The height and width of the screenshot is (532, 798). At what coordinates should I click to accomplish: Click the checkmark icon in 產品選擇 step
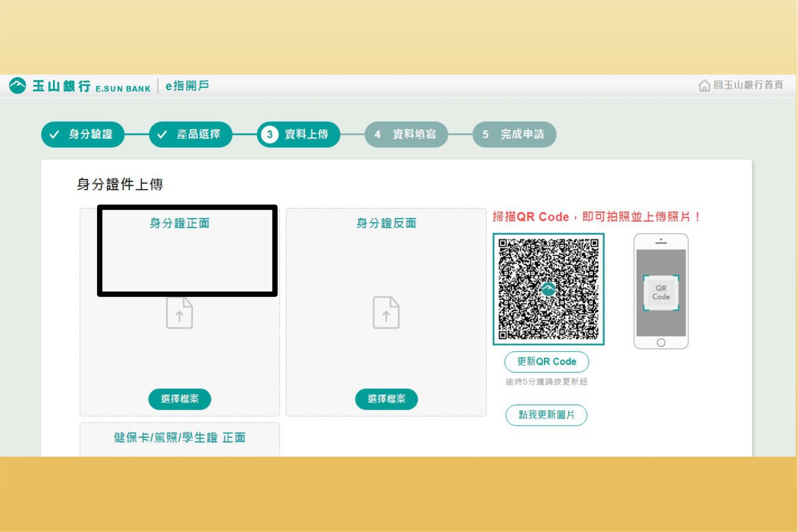tap(162, 134)
